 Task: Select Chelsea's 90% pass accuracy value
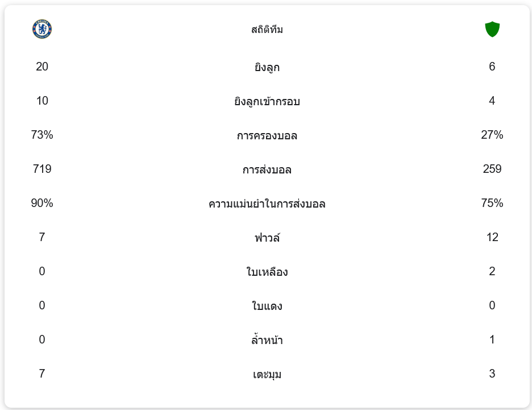pos(42,203)
